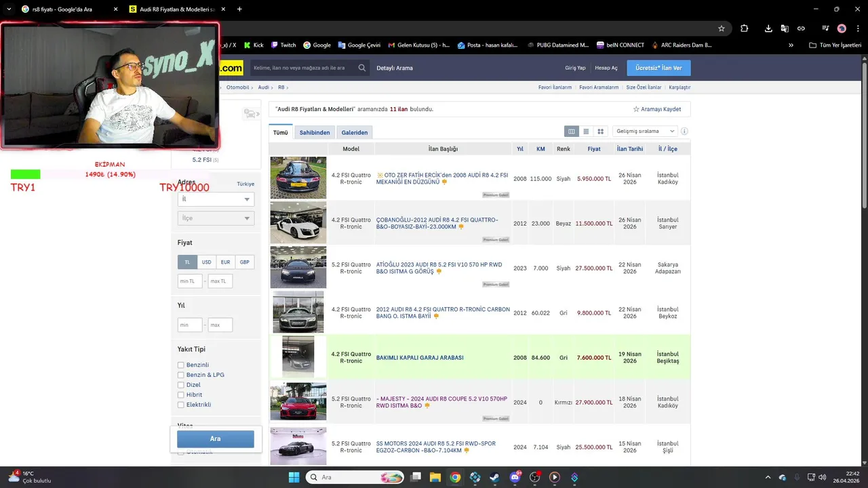The image size is (868, 488).
Task: Click the Google Translate page icon
Action: 785,28
